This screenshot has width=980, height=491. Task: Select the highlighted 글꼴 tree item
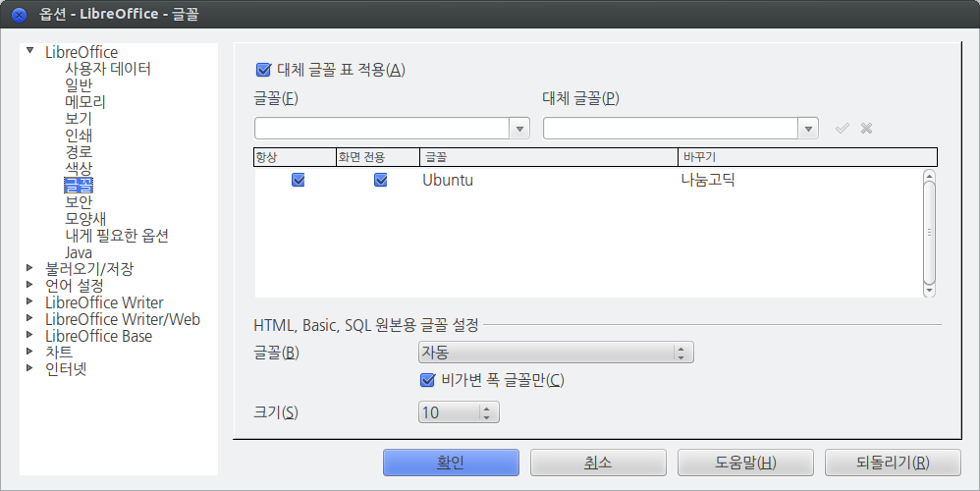(x=79, y=186)
